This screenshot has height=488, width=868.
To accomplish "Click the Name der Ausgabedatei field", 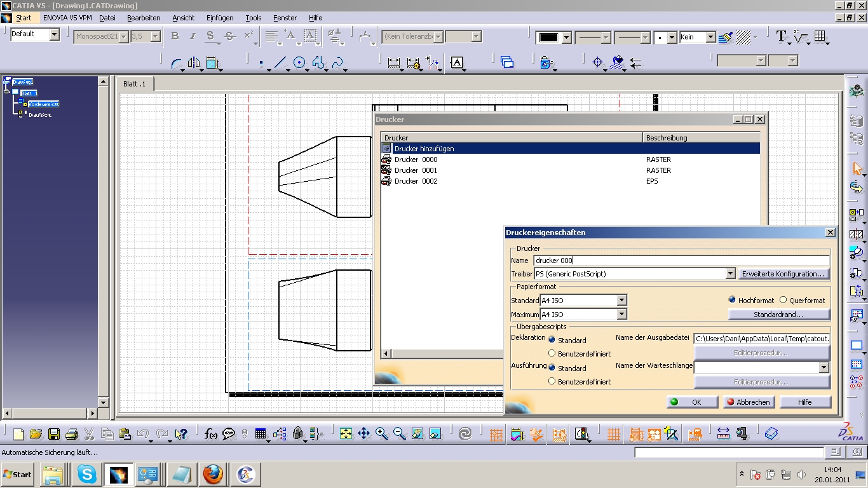I will pyautogui.click(x=761, y=339).
